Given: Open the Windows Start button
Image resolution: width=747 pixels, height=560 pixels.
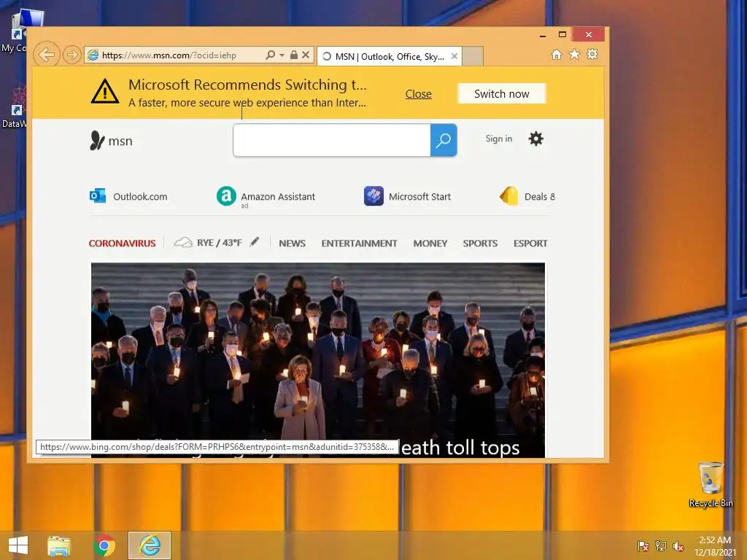Looking at the screenshot, I should point(18,545).
